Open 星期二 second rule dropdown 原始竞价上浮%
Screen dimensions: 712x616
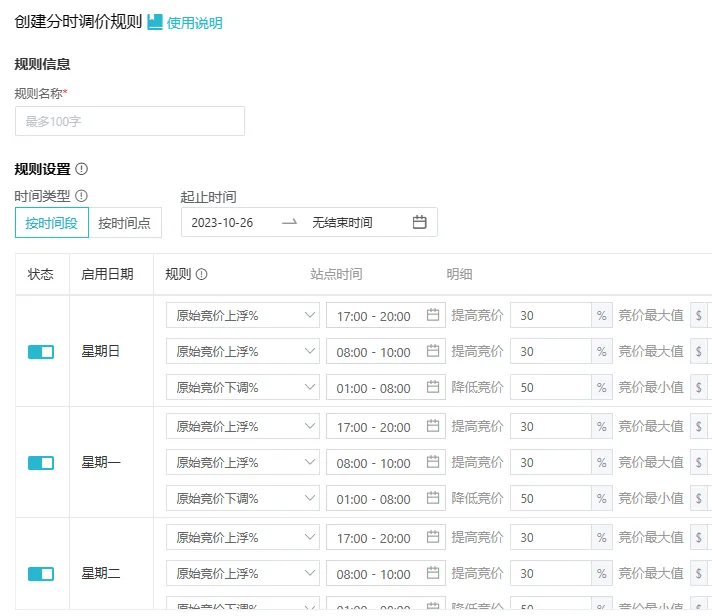click(243, 573)
